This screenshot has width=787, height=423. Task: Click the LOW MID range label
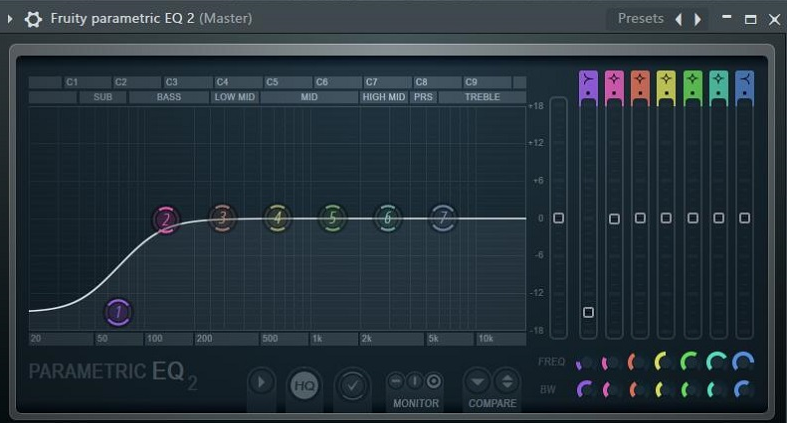coord(234,97)
